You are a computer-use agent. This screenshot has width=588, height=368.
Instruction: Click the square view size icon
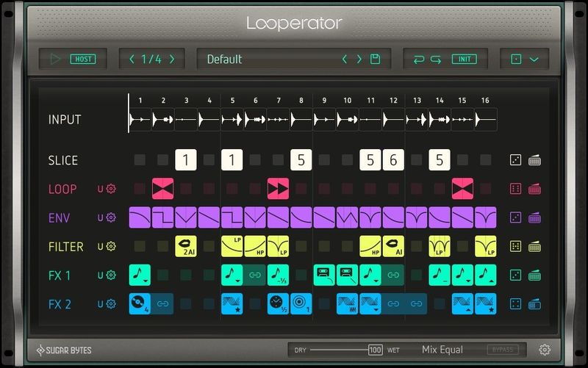click(x=516, y=59)
